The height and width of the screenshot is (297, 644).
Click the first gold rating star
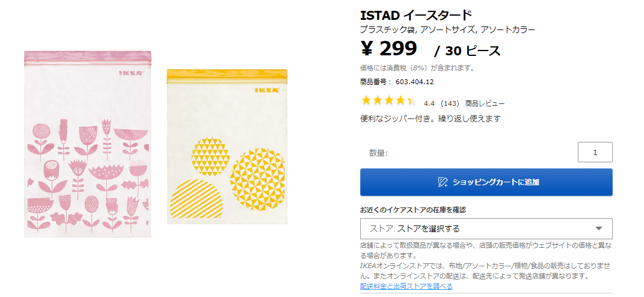tap(366, 101)
